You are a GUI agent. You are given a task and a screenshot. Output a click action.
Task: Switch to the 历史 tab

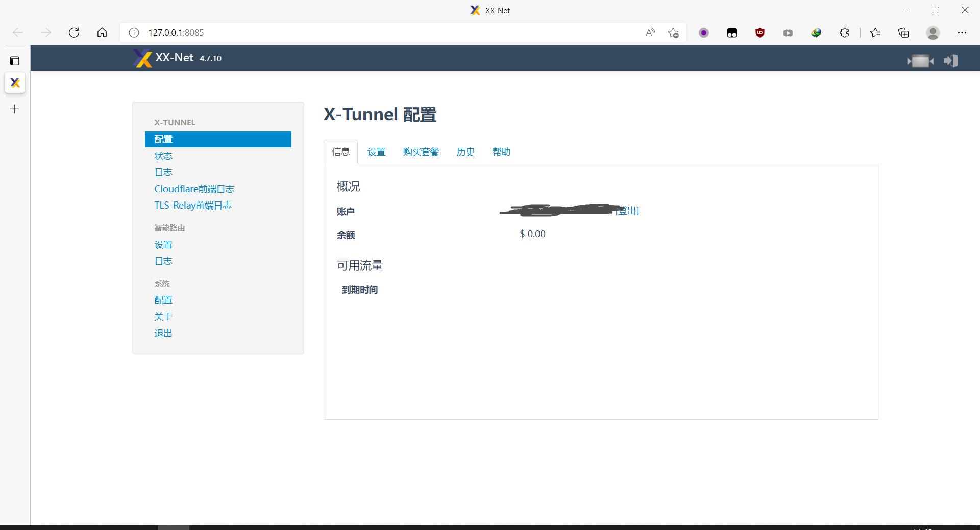click(x=465, y=152)
